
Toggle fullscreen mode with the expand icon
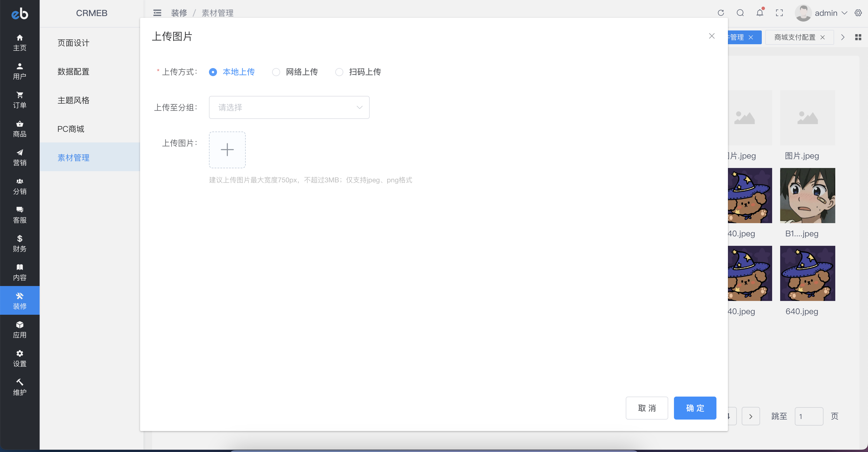(779, 13)
